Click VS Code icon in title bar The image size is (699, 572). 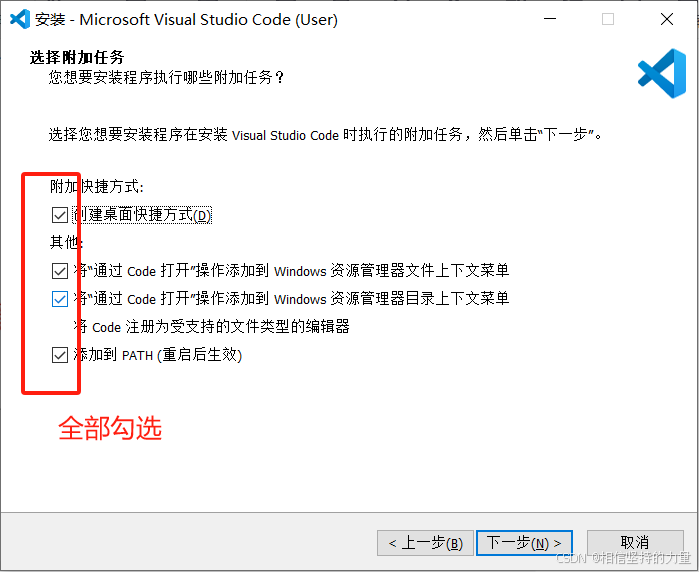pyautogui.click(x=20, y=19)
